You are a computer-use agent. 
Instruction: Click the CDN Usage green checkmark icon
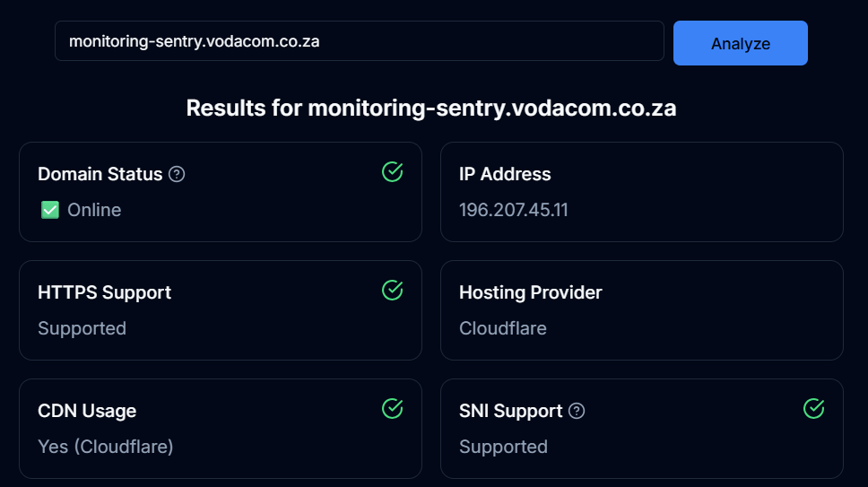[392, 408]
